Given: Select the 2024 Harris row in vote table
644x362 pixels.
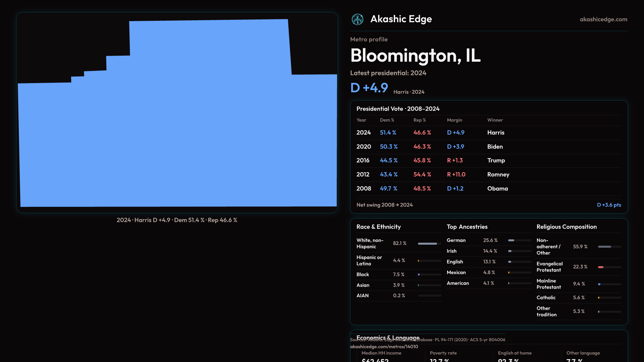Looking at the screenshot, I should [x=489, y=133].
